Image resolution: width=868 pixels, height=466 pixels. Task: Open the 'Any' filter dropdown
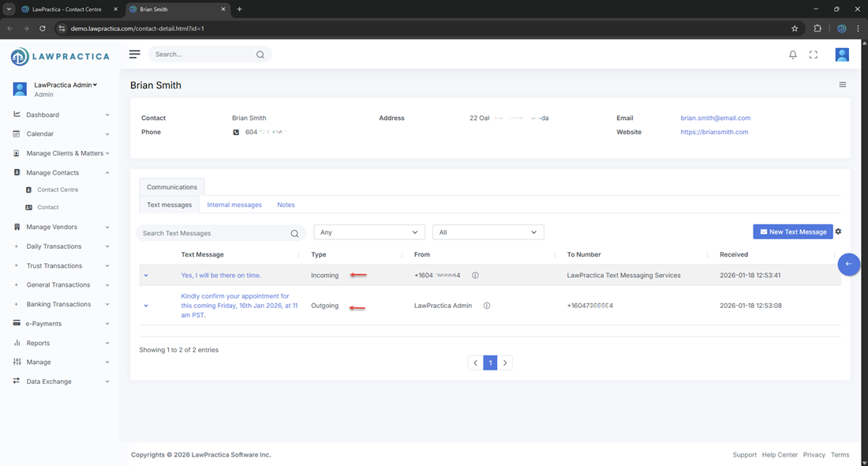[369, 232]
